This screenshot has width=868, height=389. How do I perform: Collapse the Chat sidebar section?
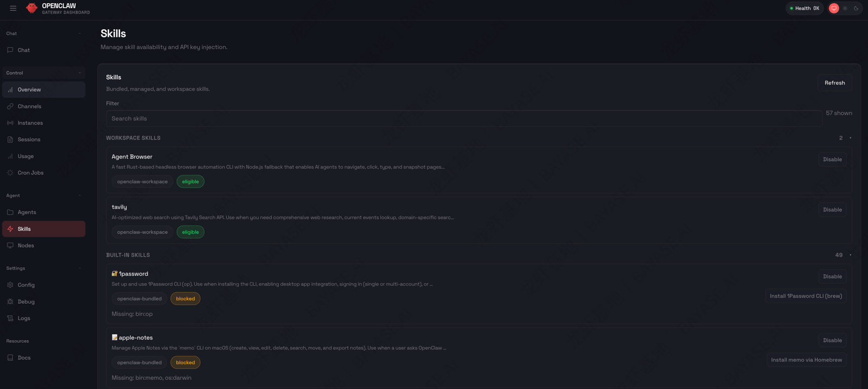tap(80, 34)
